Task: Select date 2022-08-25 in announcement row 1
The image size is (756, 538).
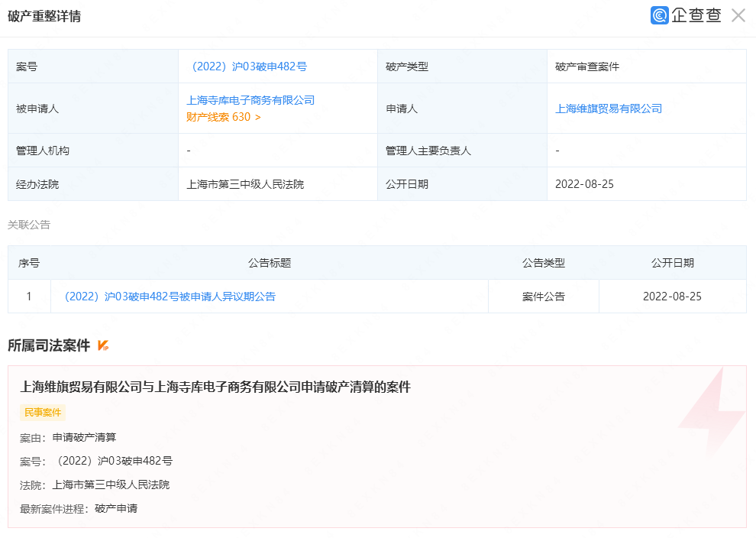Action: 672,297
